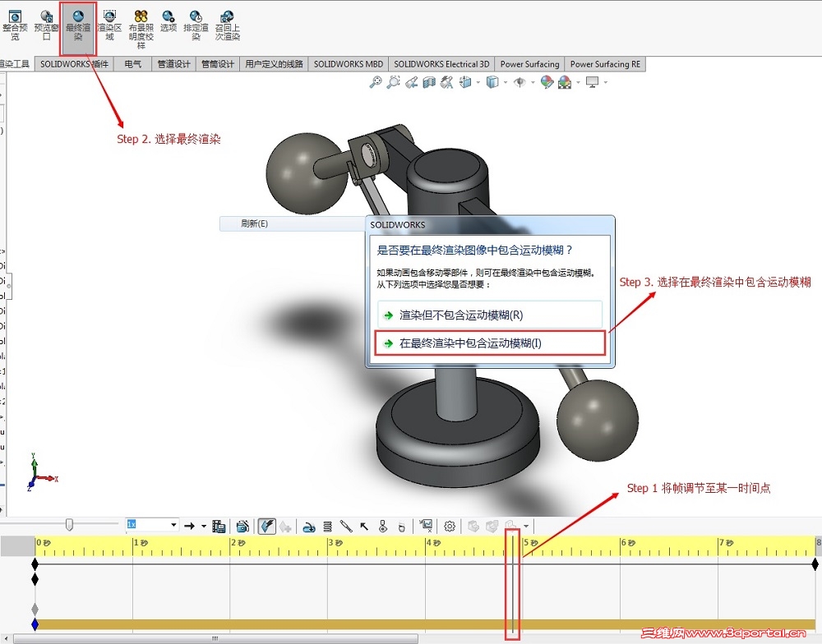Select start key diamond on top timeline row
This screenshot has width=822, height=644.
click(x=35, y=564)
